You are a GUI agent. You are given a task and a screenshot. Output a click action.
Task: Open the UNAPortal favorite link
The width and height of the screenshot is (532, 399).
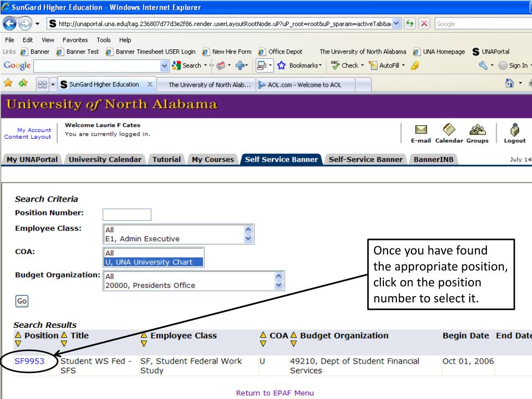click(x=491, y=52)
